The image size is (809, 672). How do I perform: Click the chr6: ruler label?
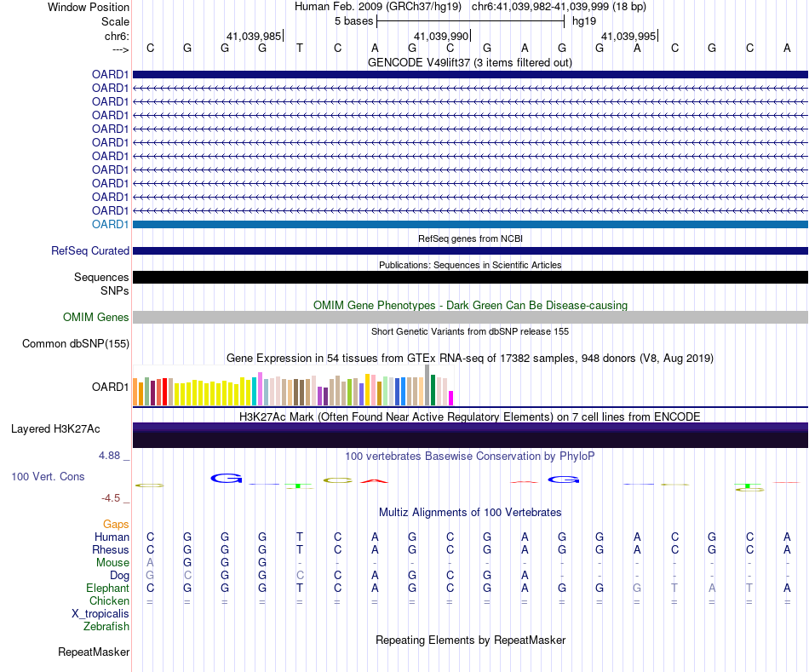117,36
